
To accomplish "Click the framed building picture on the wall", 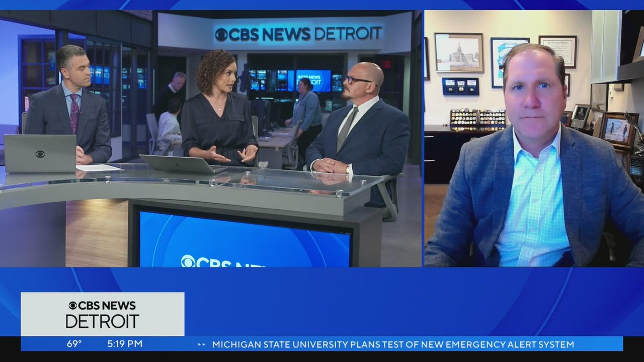I will [459, 52].
